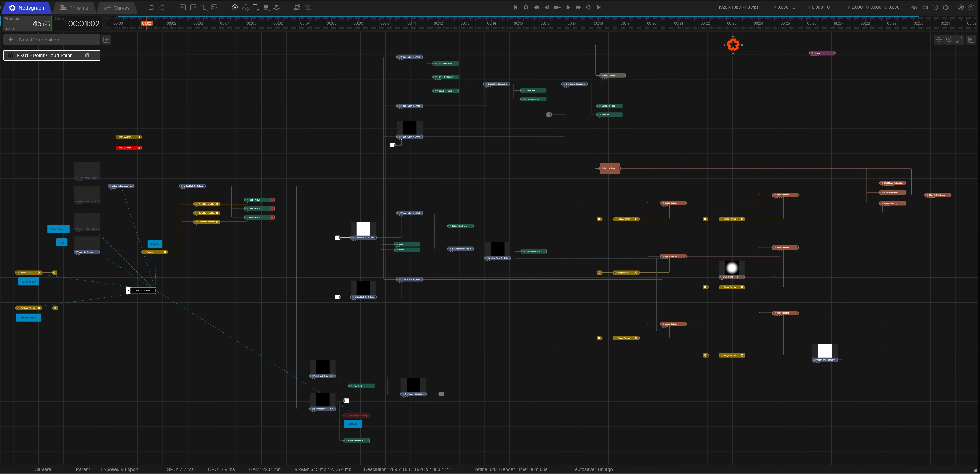Step back one frame
Image resolution: width=980 pixels, height=474 pixels.
(x=547, y=7)
